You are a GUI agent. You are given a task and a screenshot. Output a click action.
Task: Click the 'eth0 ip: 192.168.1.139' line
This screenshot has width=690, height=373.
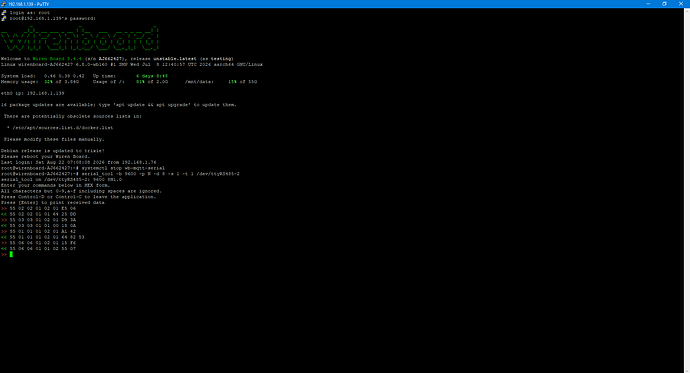(33, 93)
